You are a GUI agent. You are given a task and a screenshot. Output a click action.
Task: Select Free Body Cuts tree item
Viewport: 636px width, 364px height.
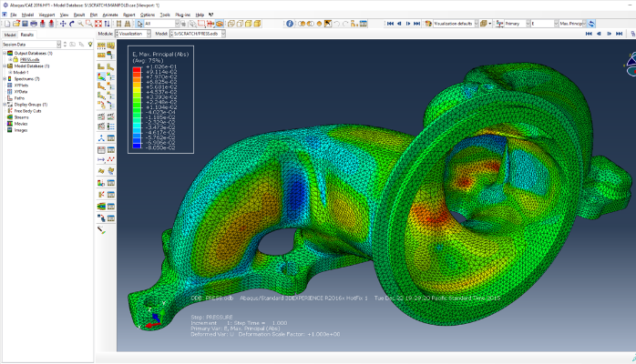27,110
